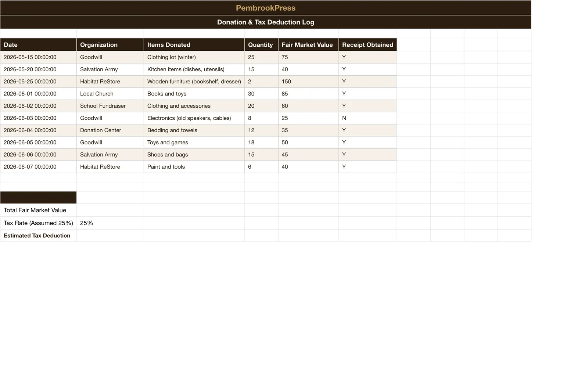Click the Organization column header
This screenshot has height=378, width=588.
pos(110,45)
